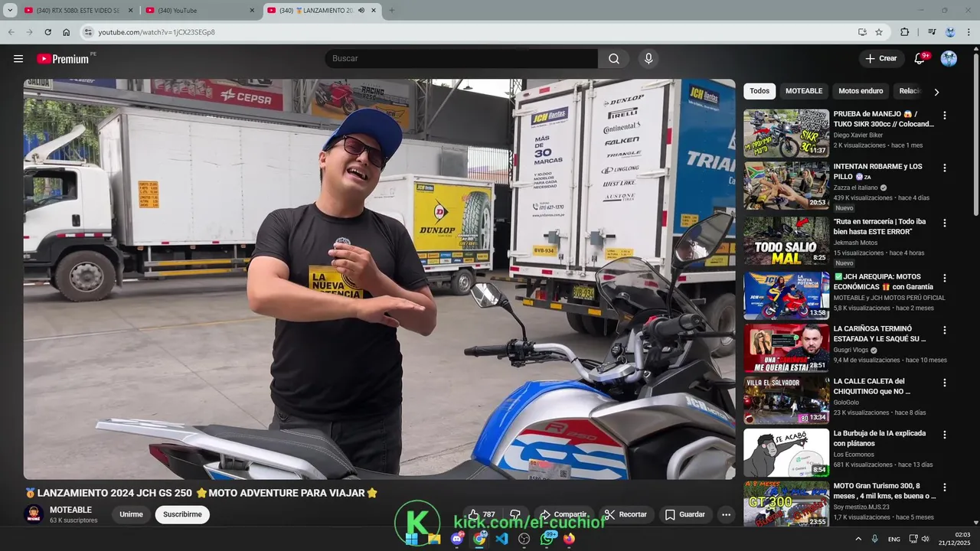Open options menu for LA CARIÑOSA video
980x551 pixels.
tap(944, 330)
